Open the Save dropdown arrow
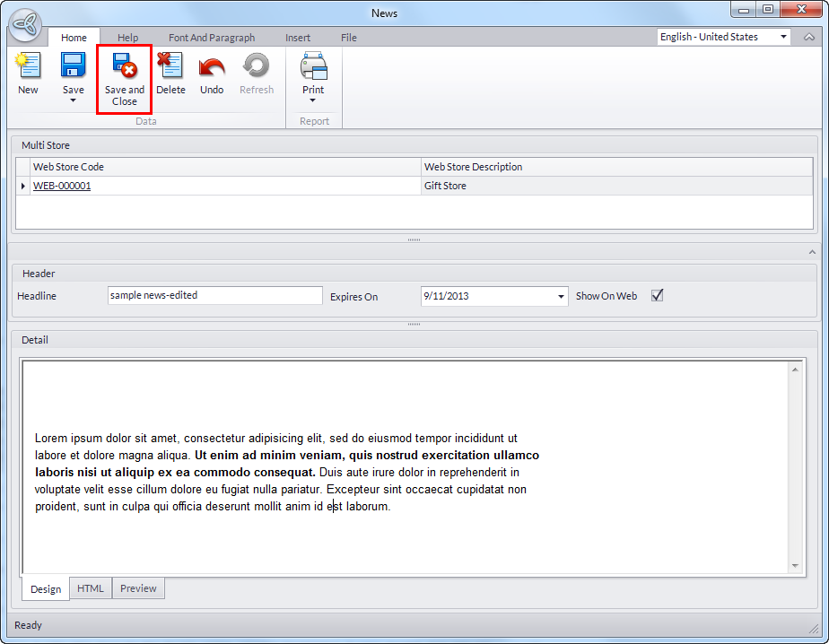The image size is (829, 644). tap(73, 100)
